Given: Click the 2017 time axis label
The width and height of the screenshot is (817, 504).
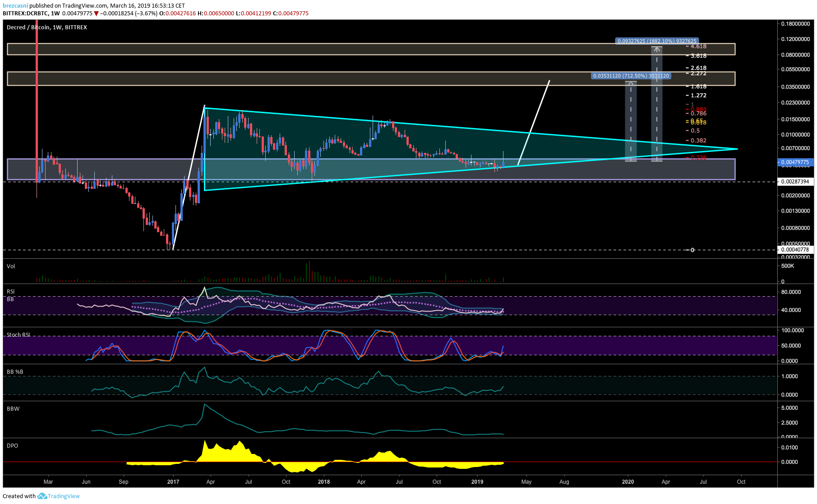Looking at the screenshot, I should pyautogui.click(x=173, y=482).
